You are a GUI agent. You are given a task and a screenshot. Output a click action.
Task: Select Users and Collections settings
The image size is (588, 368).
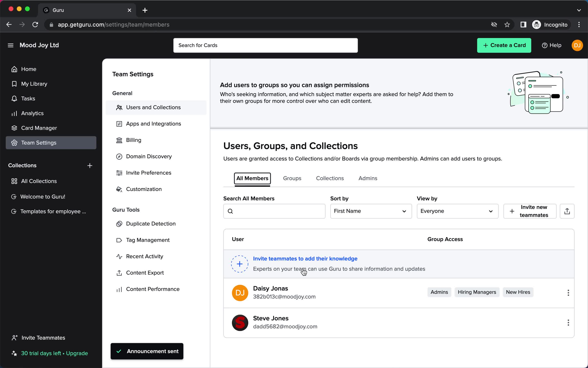click(x=156, y=107)
